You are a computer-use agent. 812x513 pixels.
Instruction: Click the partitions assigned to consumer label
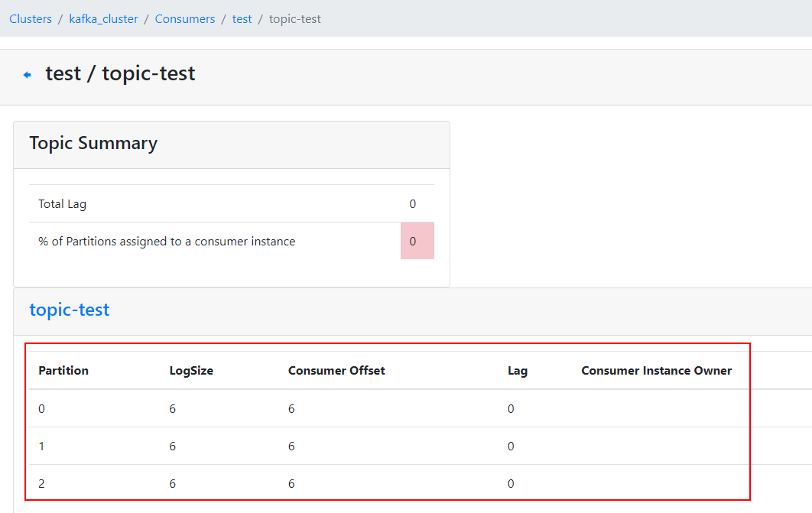pyautogui.click(x=167, y=242)
